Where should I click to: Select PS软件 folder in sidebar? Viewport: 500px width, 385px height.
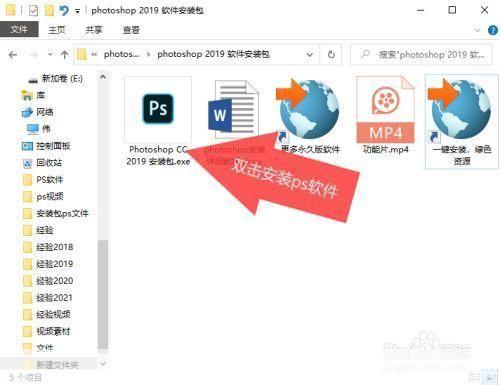[x=43, y=180]
